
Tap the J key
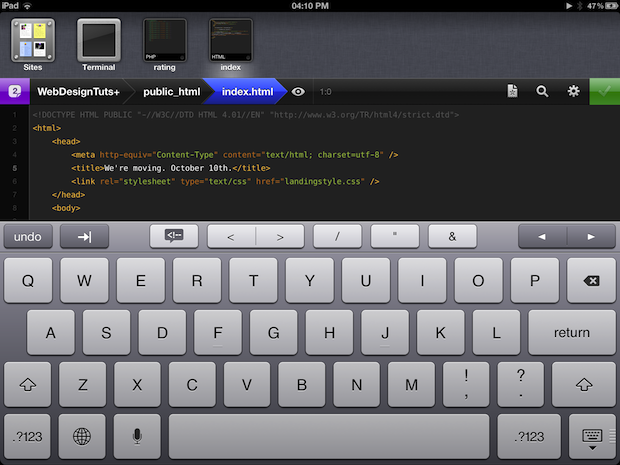[x=385, y=333]
